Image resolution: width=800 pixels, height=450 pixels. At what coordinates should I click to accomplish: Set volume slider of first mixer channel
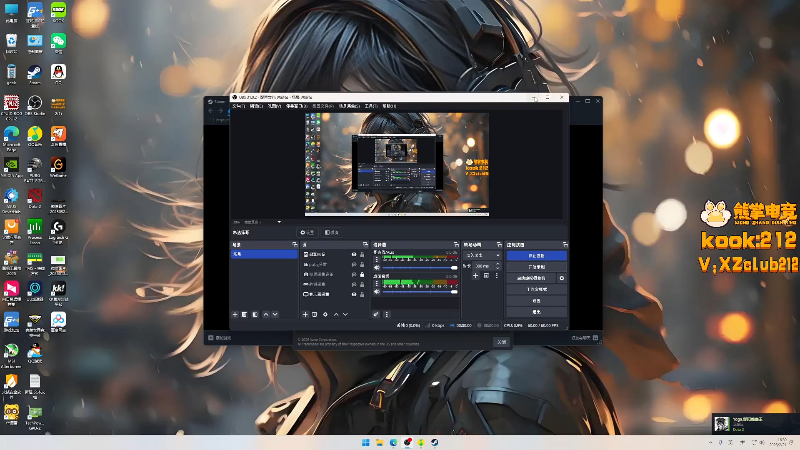pos(420,267)
